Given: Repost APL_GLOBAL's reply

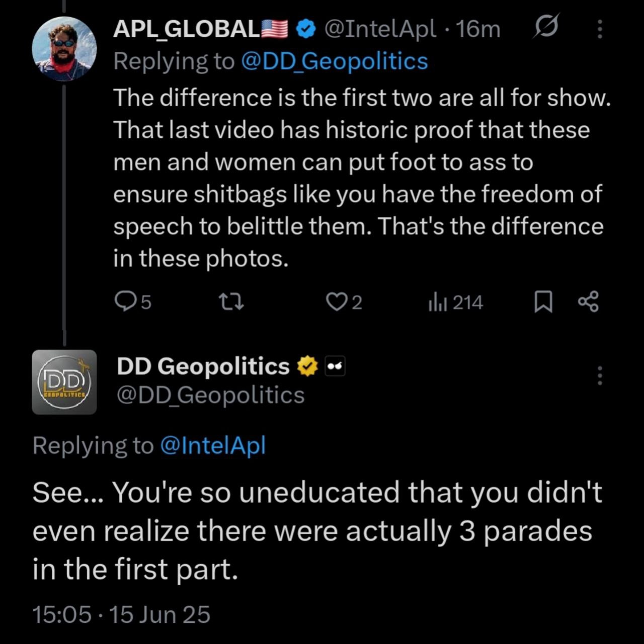Looking at the screenshot, I should coord(232,302).
